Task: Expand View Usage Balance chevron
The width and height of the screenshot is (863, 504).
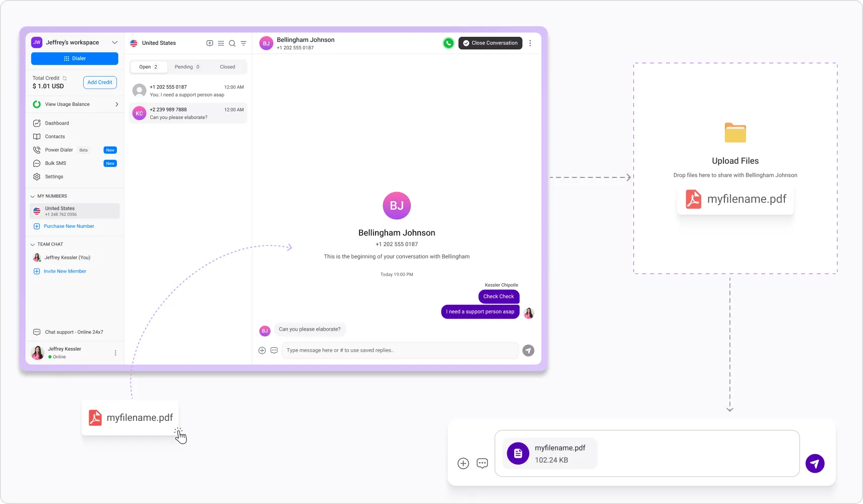Action: point(117,104)
